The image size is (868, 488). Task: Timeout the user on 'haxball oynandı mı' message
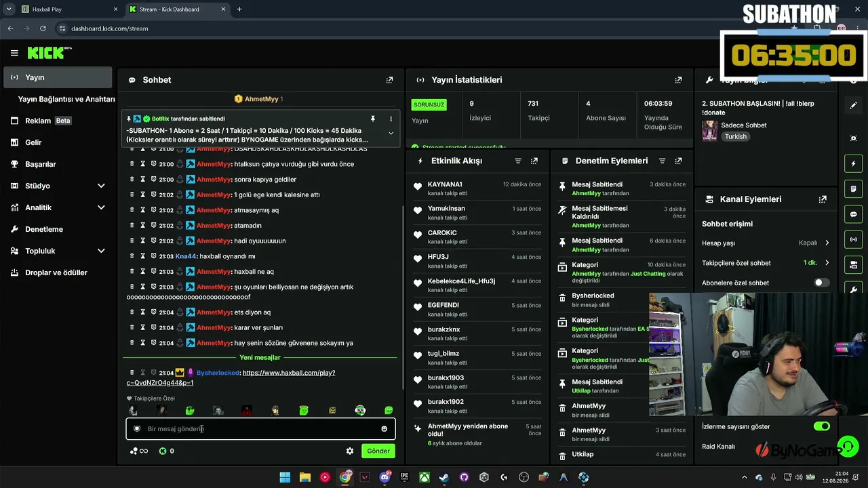143,256
